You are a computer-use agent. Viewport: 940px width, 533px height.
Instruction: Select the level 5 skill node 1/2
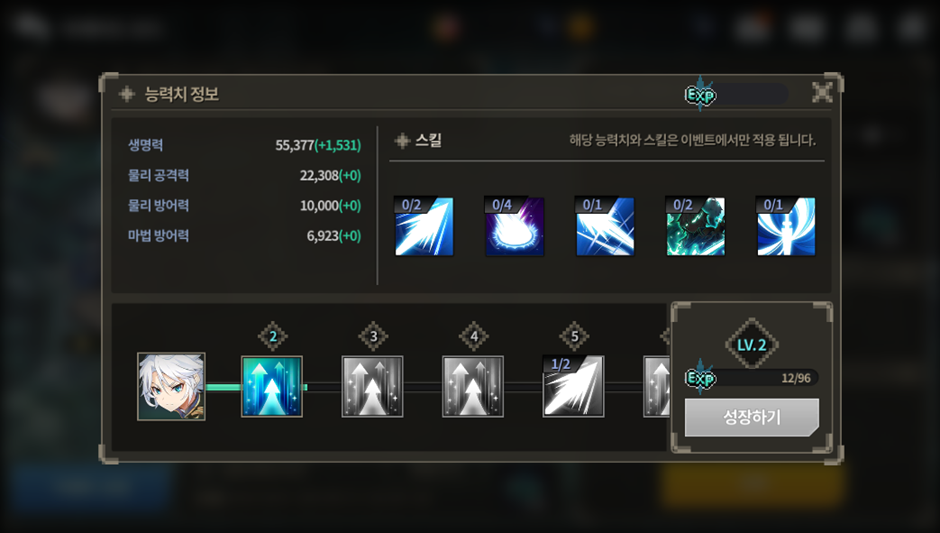(x=574, y=387)
